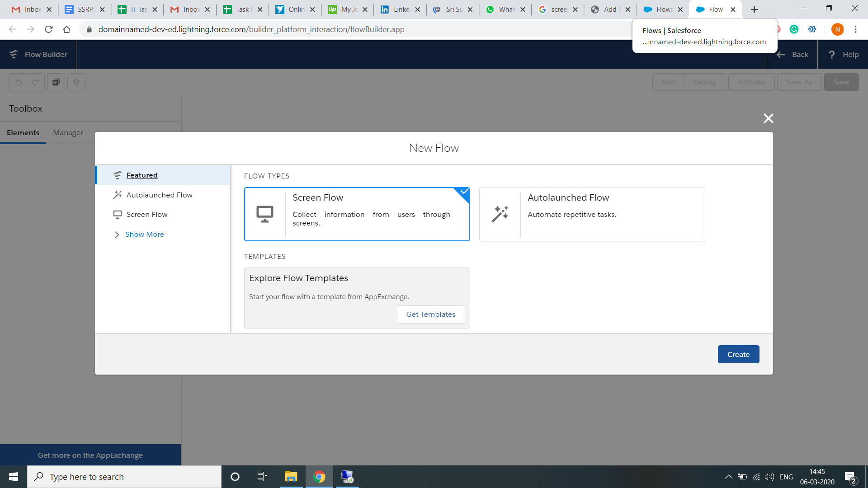Select the Screen Flow type card
Image resolution: width=868 pixels, height=488 pixels.
[x=357, y=214]
